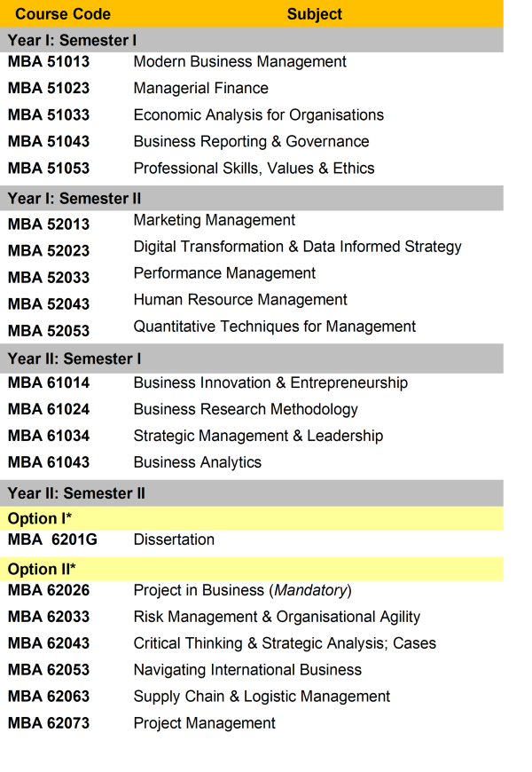Image resolution: width=532 pixels, height=772 pixels.
Task: Select the Dissertation subject
Action: tap(174, 540)
